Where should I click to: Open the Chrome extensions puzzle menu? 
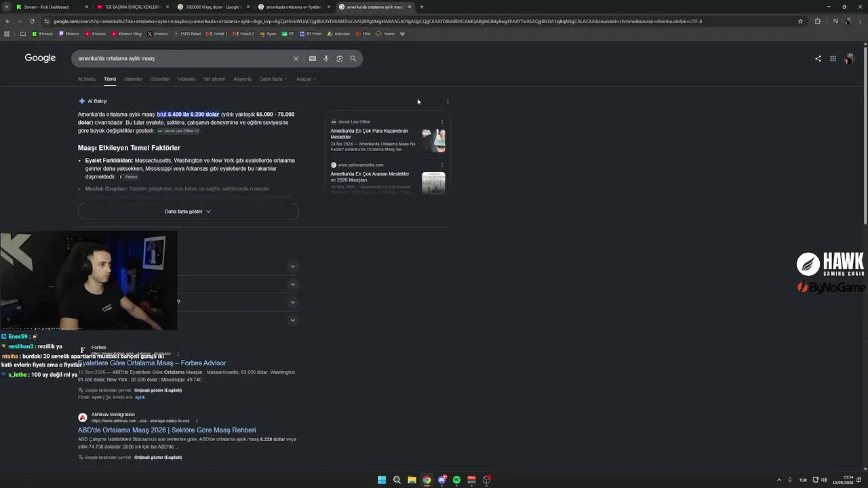[818, 21]
